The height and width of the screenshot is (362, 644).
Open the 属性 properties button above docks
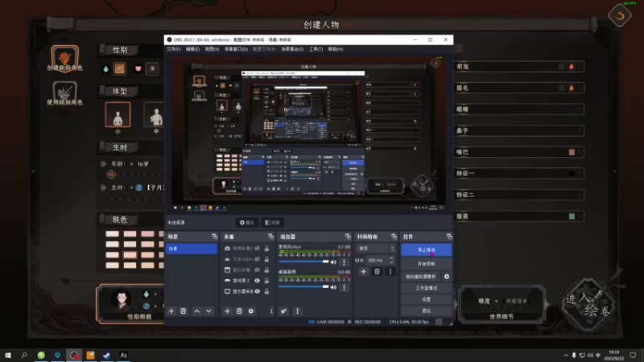247,223
